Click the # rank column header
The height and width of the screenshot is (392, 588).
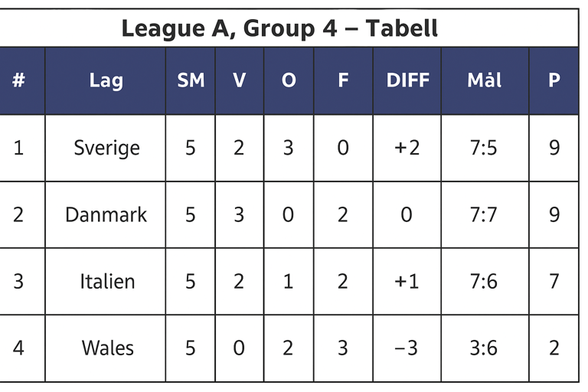[18, 80]
